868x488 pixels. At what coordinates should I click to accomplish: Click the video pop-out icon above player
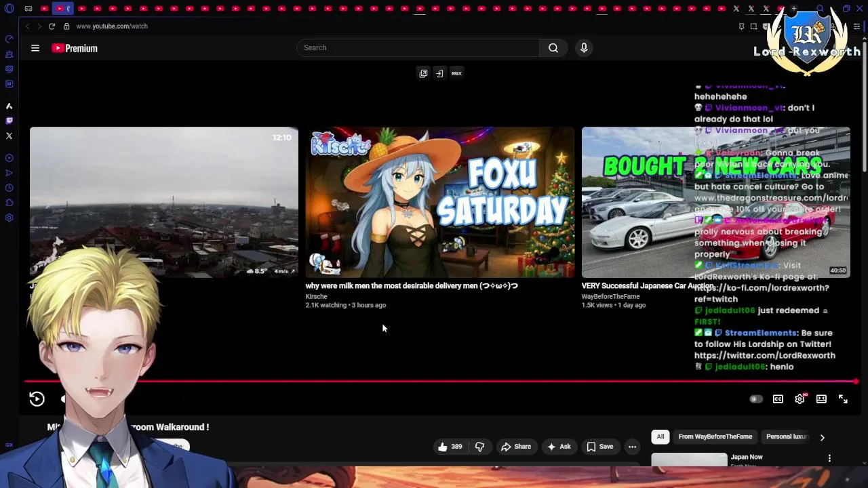click(423, 73)
